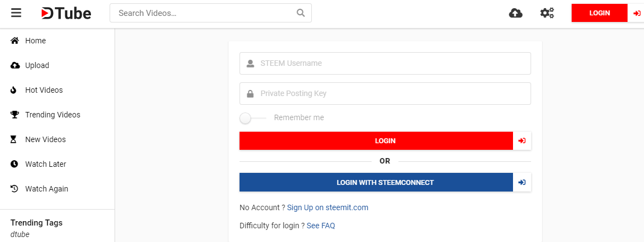Toggle the Remember me switch
644x242 pixels.
pos(253,118)
